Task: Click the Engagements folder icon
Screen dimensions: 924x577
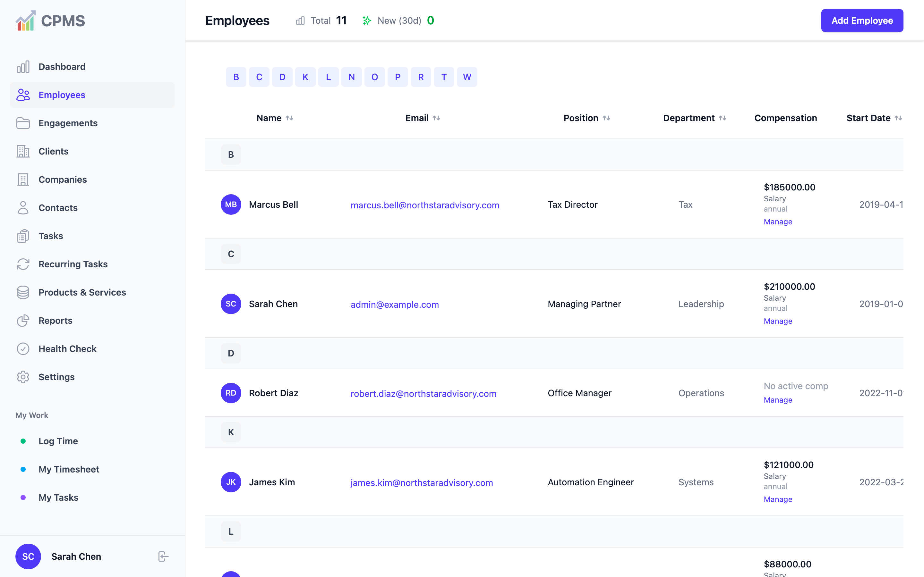Action: pyautogui.click(x=23, y=123)
